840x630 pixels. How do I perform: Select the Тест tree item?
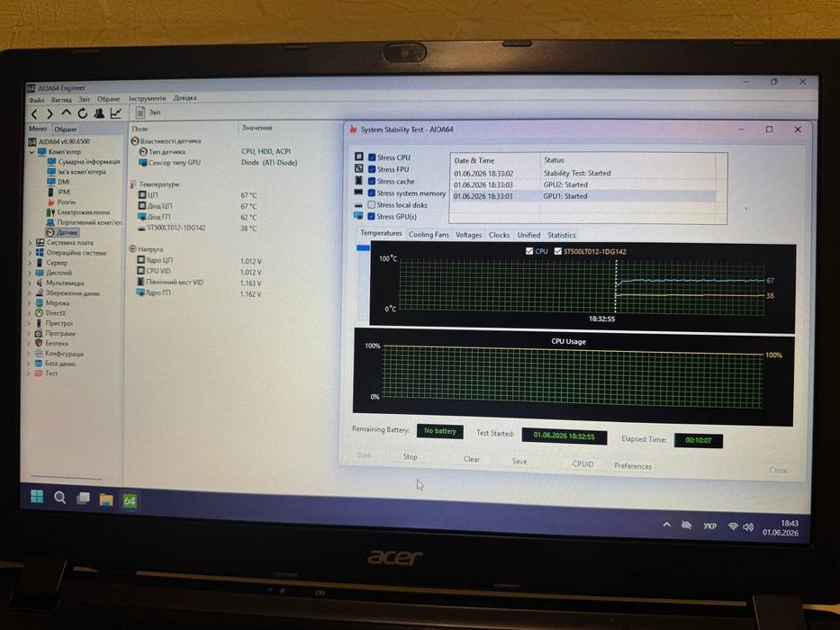click(x=51, y=373)
